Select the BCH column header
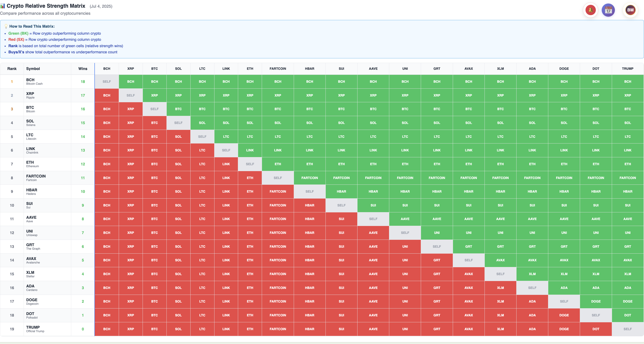 pos(106,69)
